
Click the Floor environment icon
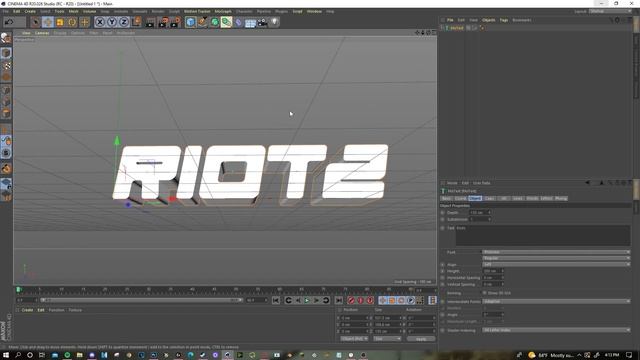[250, 22]
